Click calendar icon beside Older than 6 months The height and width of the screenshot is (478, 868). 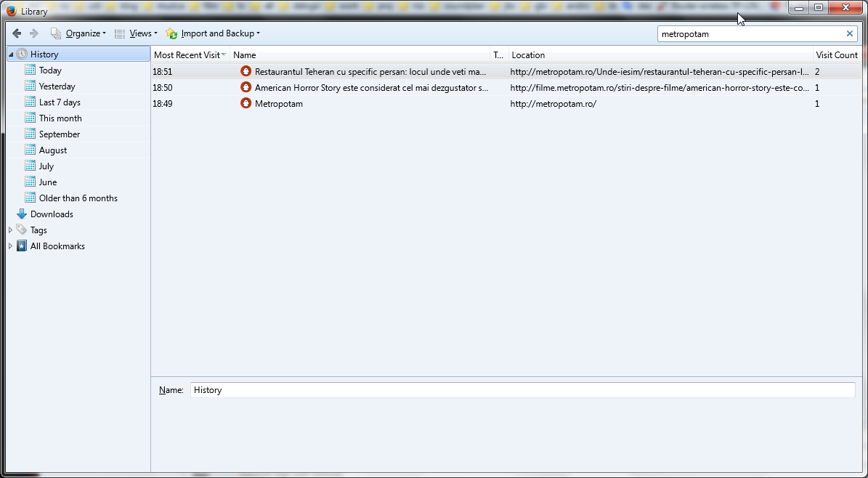(30, 198)
